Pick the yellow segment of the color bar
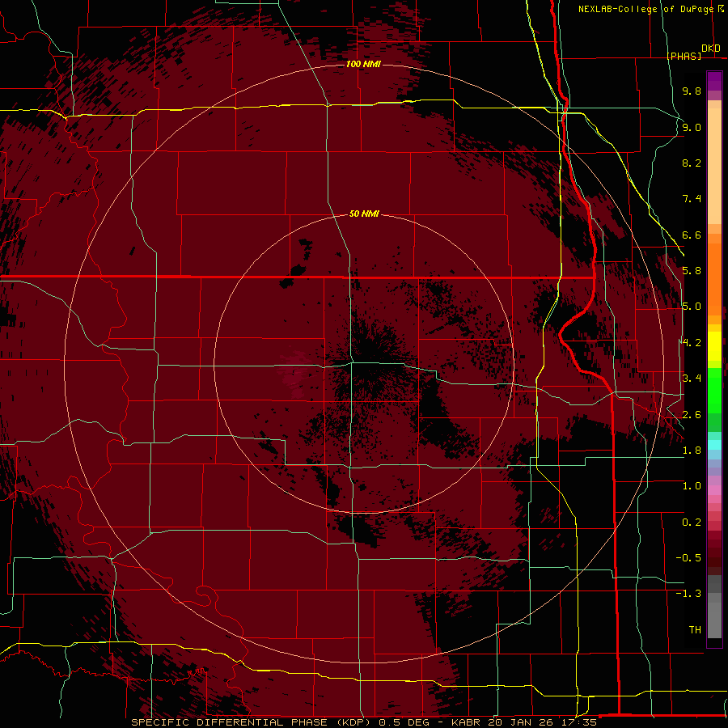 (714, 346)
